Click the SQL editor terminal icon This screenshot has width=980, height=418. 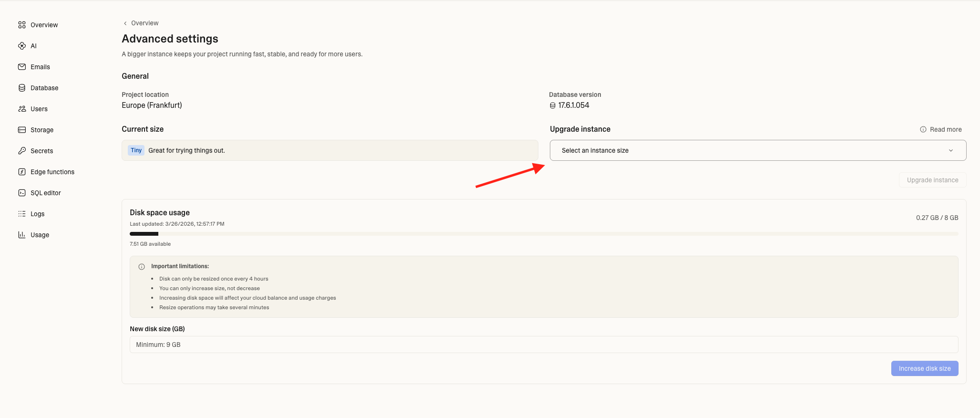[x=22, y=193]
